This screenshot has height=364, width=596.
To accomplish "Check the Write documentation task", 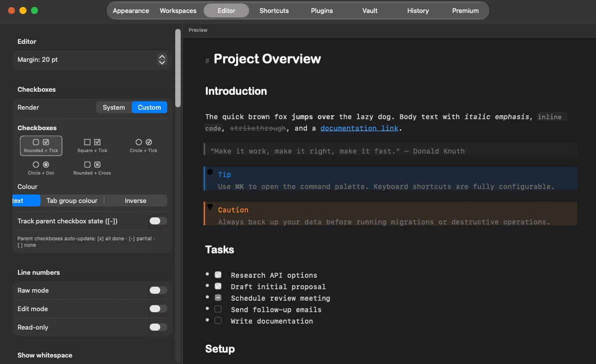I will pyautogui.click(x=218, y=320).
